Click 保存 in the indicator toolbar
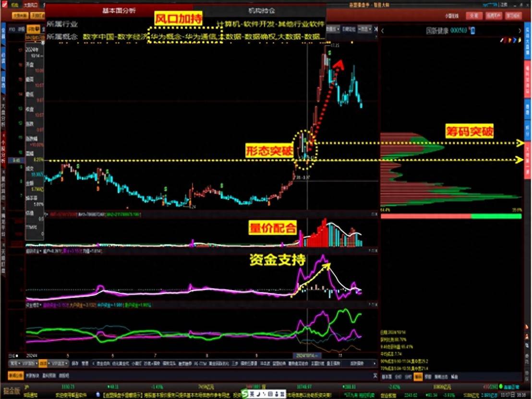The height and width of the screenshot is (399, 532). click(75, 364)
